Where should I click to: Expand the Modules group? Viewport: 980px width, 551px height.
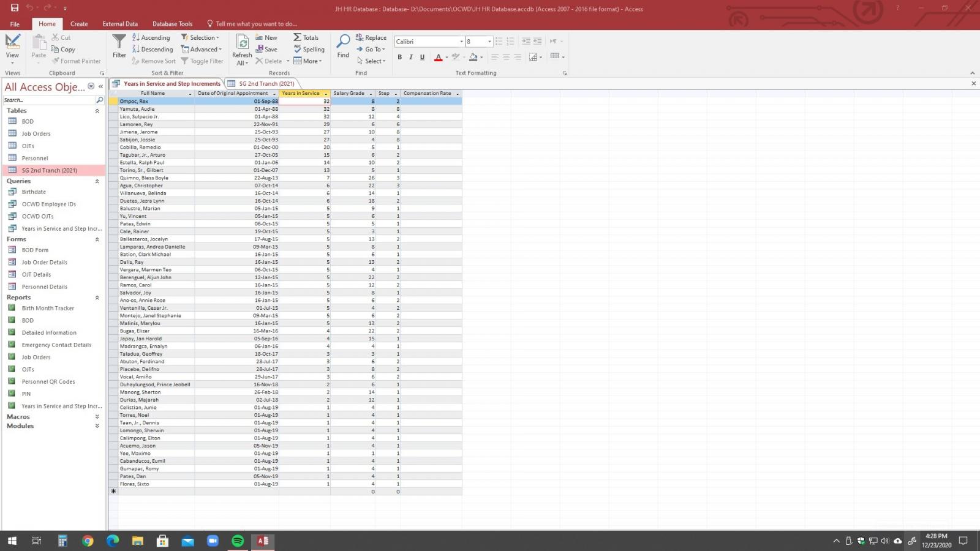coord(97,426)
